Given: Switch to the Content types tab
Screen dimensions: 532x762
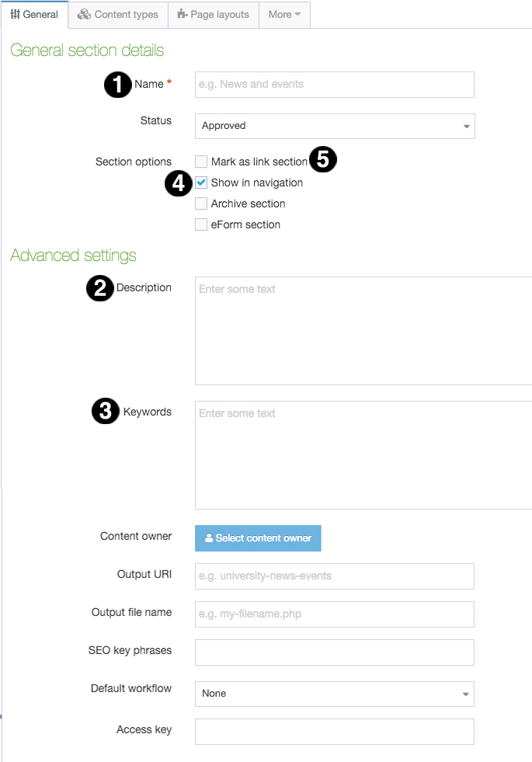Looking at the screenshot, I should [x=118, y=14].
